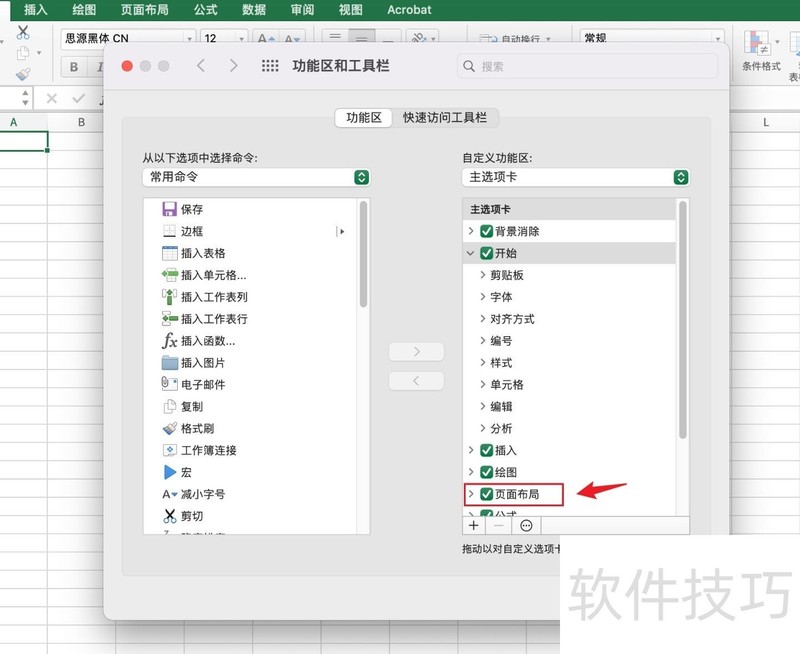800x654 pixels.
Task: Disable the 绘图 tab checkbox
Action: tap(487, 472)
